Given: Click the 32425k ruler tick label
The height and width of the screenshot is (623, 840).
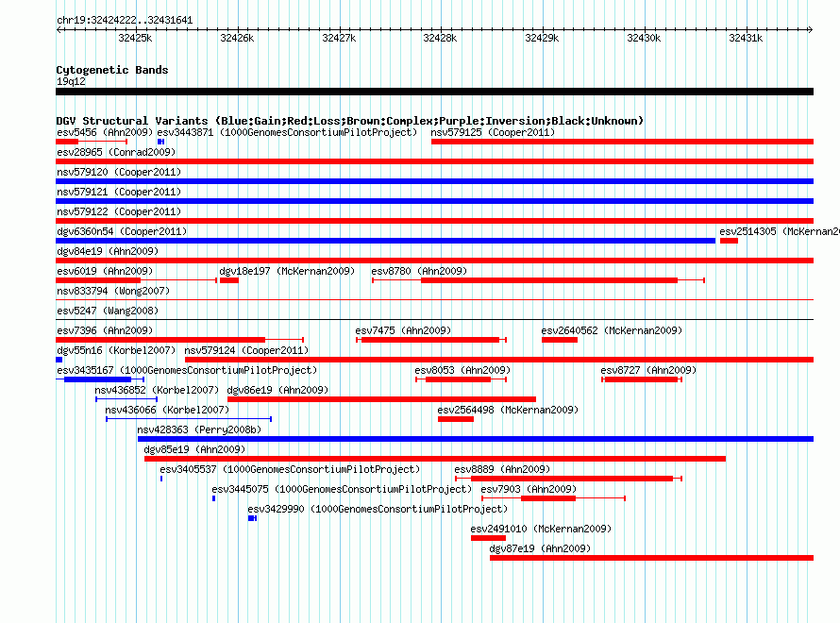Looking at the screenshot, I should coord(135,38).
